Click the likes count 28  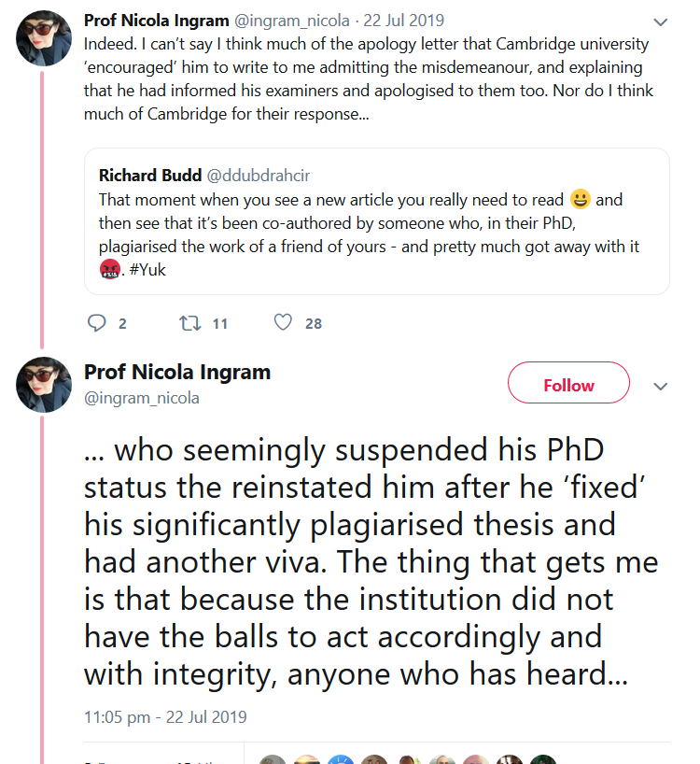[x=314, y=324]
